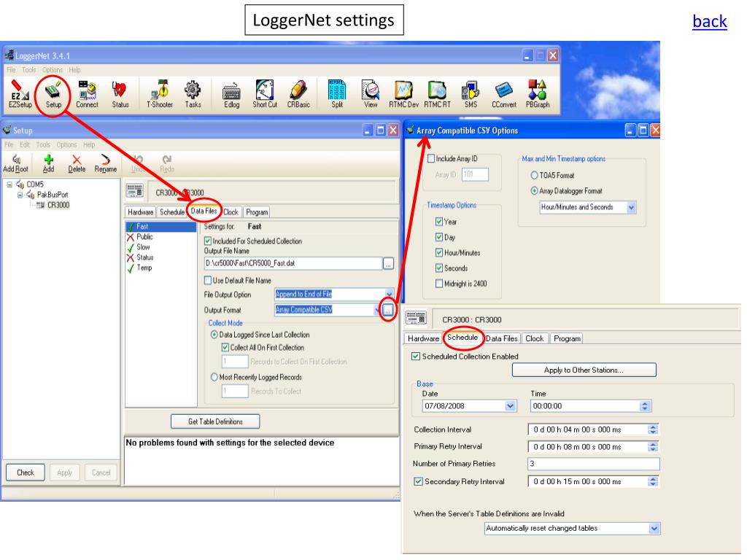Launch T-Shooter troubleshooting tool
The height and width of the screenshot is (560, 747).
(x=160, y=94)
